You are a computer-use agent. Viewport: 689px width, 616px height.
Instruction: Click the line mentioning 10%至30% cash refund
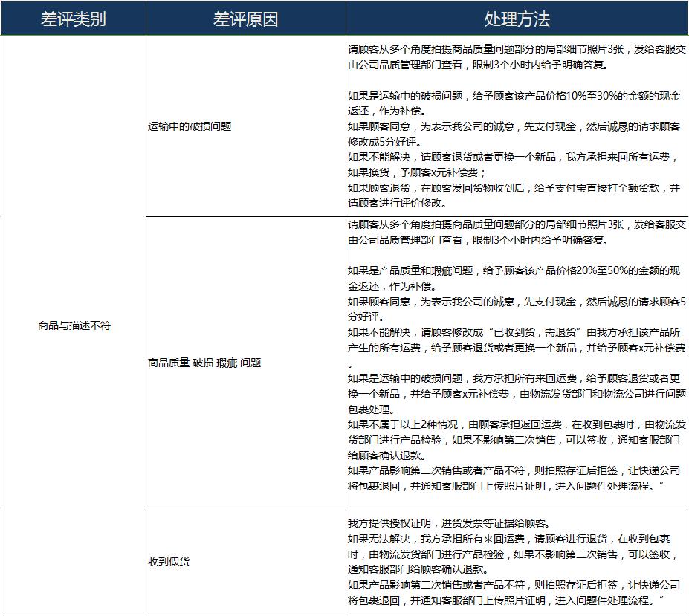click(513, 95)
